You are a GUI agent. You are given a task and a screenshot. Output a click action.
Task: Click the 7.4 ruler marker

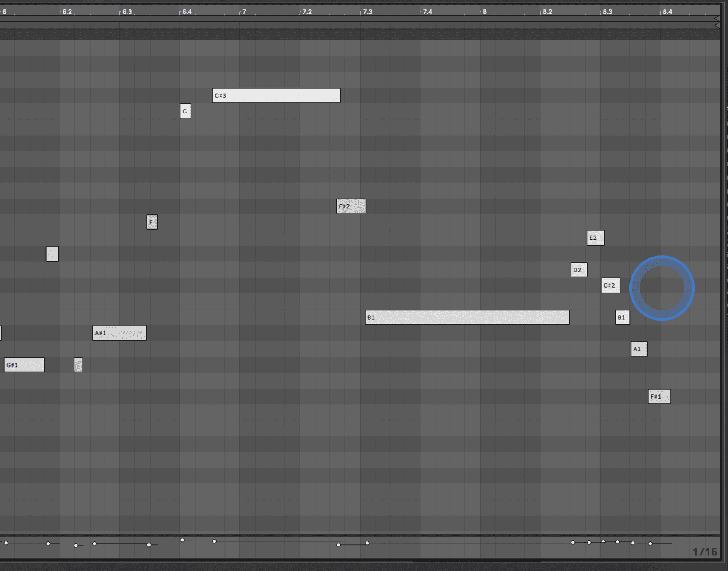click(427, 12)
